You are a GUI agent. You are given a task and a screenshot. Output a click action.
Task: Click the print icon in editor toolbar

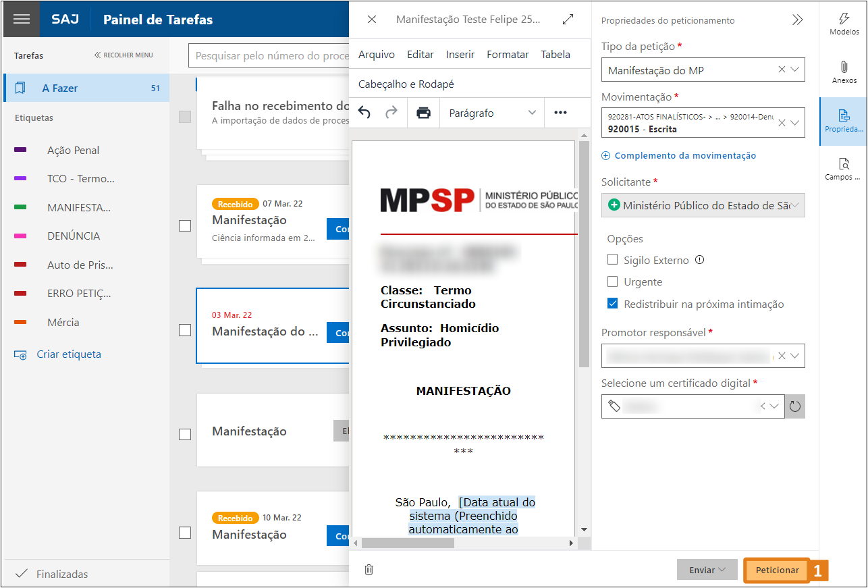[423, 113]
